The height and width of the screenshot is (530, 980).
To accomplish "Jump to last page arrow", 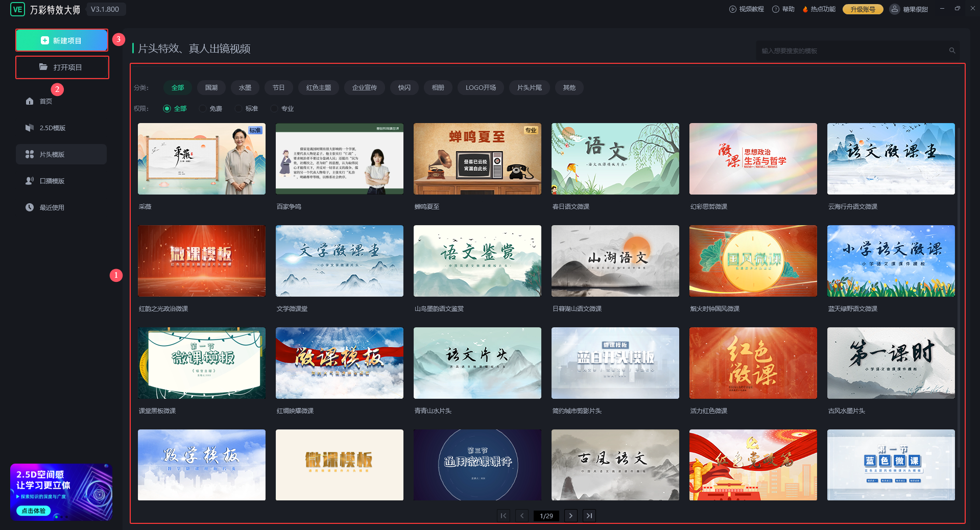I will click(x=589, y=516).
